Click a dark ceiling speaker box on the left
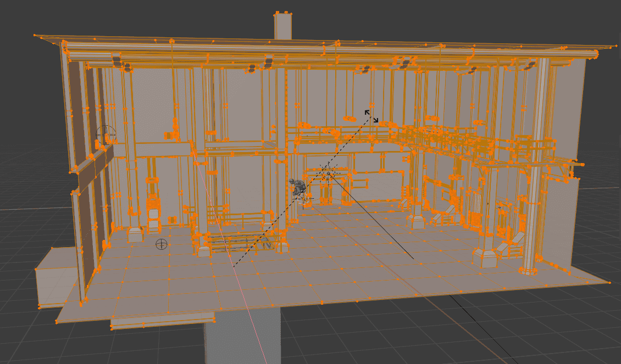Screen dimensions: 621x364 pos(117,60)
